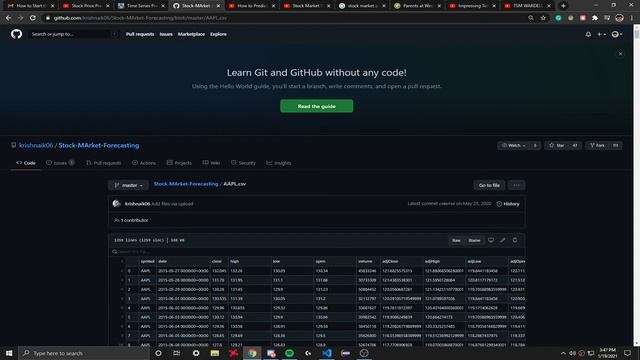Click the browser back arrow

[x=9, y=18]
